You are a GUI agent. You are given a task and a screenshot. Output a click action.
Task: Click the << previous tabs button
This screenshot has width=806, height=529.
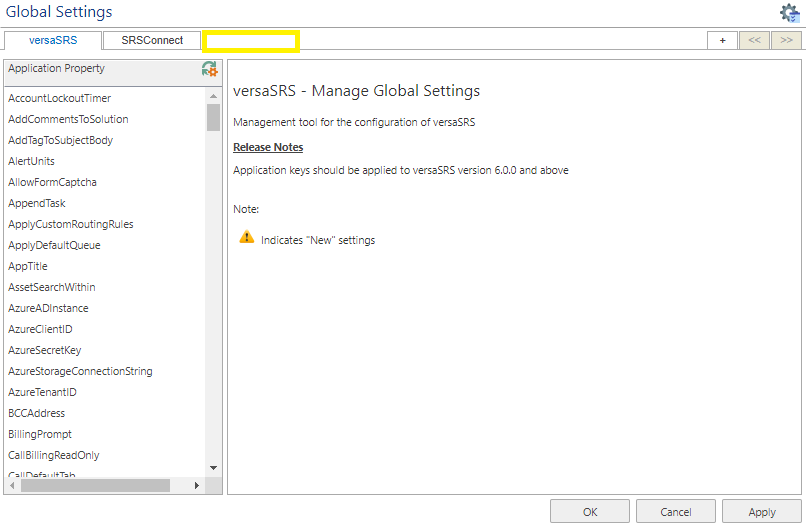tap(754, 40)
